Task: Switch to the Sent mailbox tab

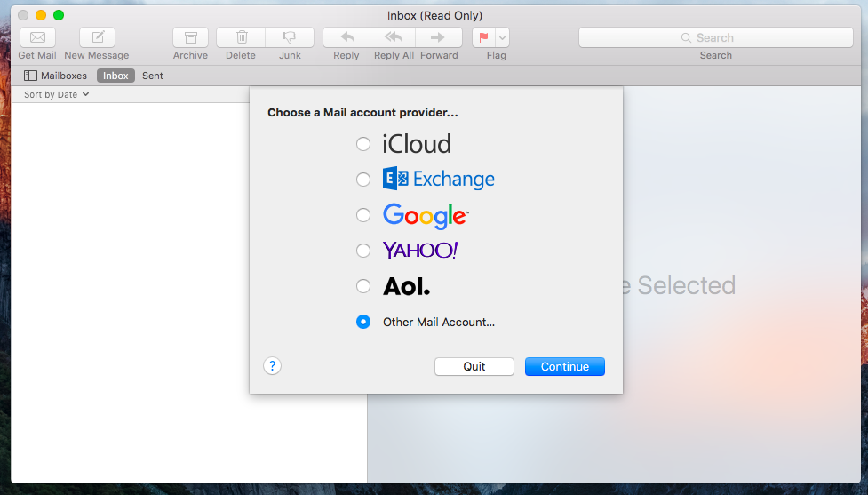Action: [x=153, y=76]
